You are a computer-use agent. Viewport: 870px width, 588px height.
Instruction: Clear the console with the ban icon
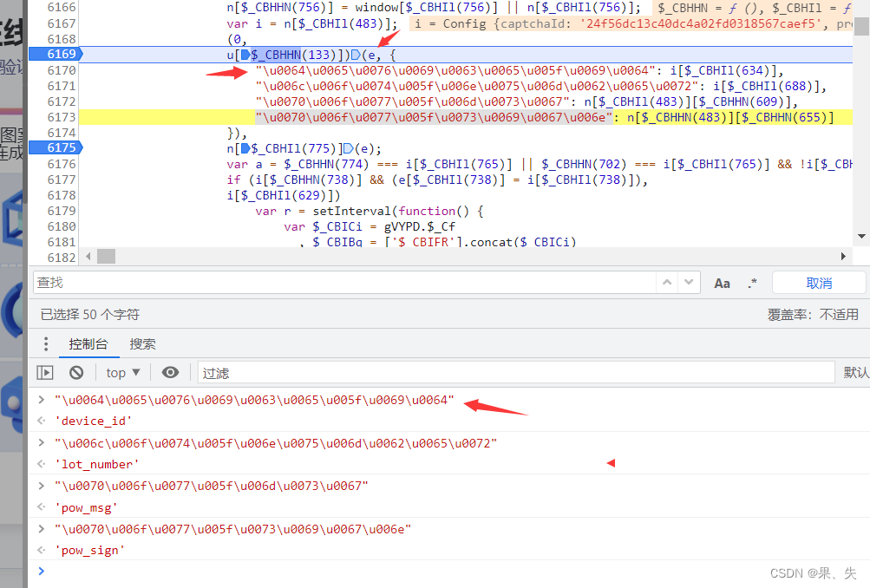point(76,373)
